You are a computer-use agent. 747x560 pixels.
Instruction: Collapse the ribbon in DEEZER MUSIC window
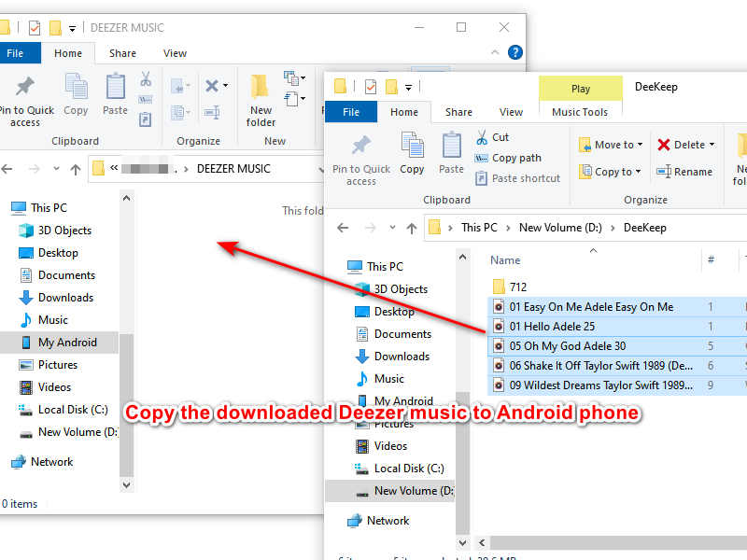[495, 52]
